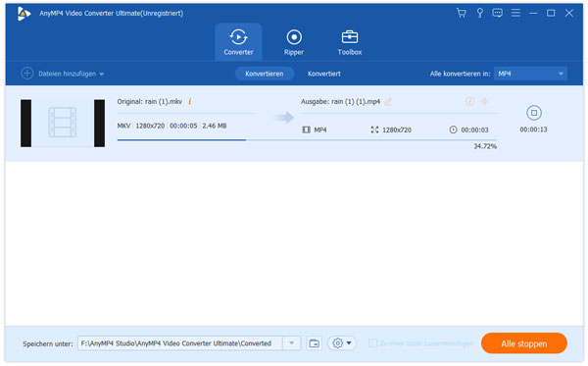Click the Ausgabe: rain (1) (1).mp4 filename
This screenshot has height=366, width=588.
tap(340, 101)
